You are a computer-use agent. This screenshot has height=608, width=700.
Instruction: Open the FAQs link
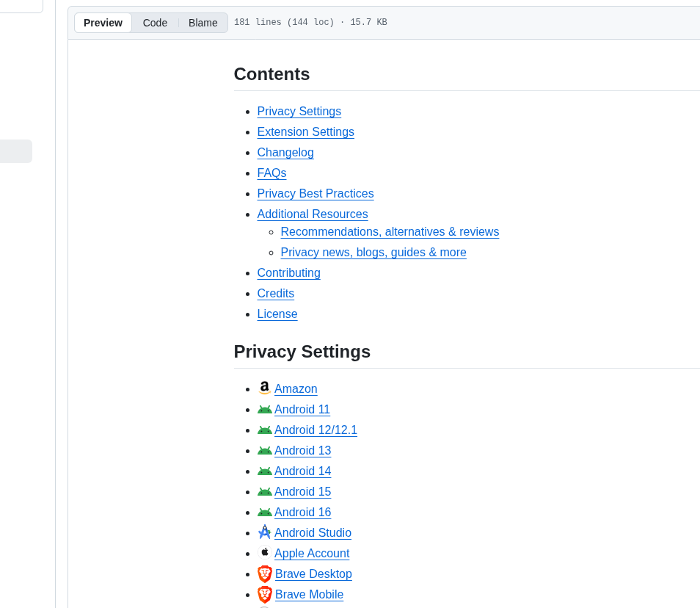click(272, 173)
